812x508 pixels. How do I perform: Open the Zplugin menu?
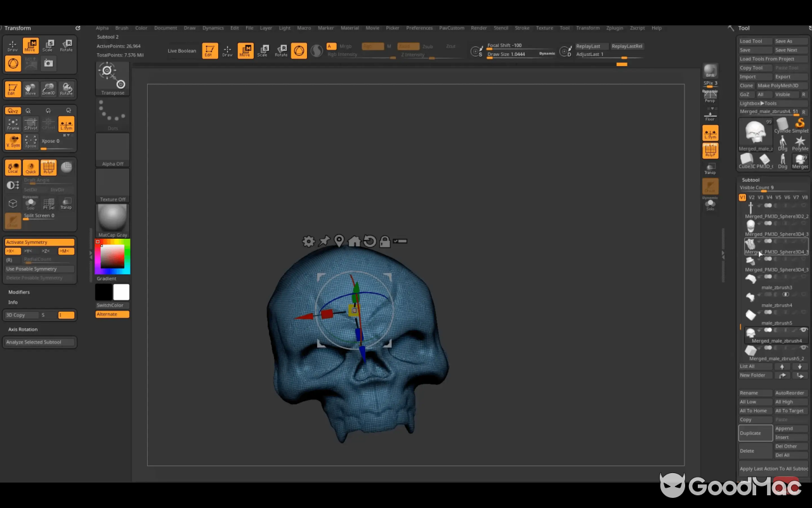[614, 28]
